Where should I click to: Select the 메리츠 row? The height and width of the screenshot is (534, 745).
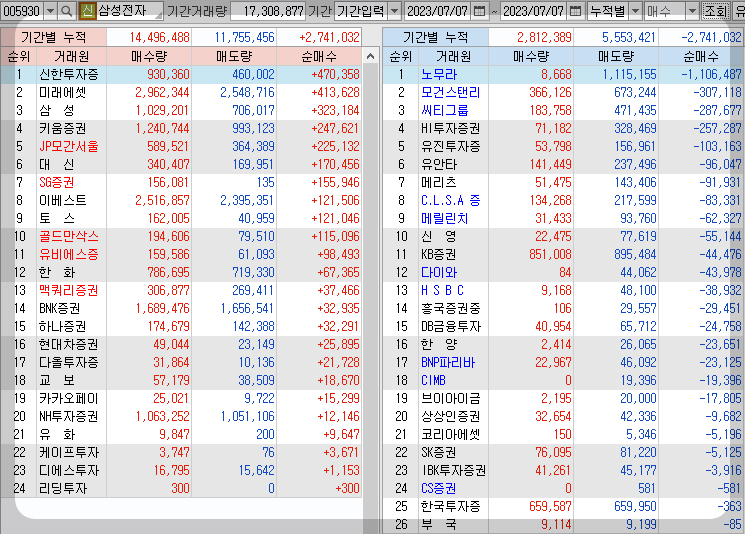click(x=564, y=183)
